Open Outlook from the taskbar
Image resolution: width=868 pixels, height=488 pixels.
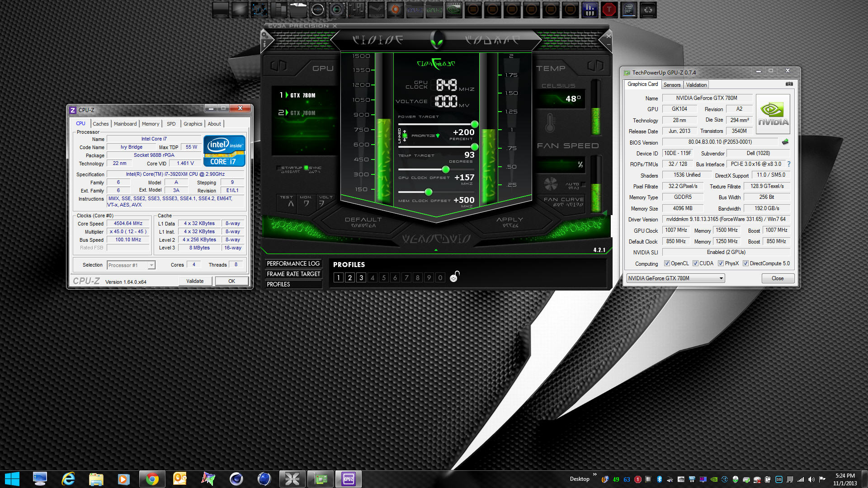pyautogui.click(x=180, y=479)
